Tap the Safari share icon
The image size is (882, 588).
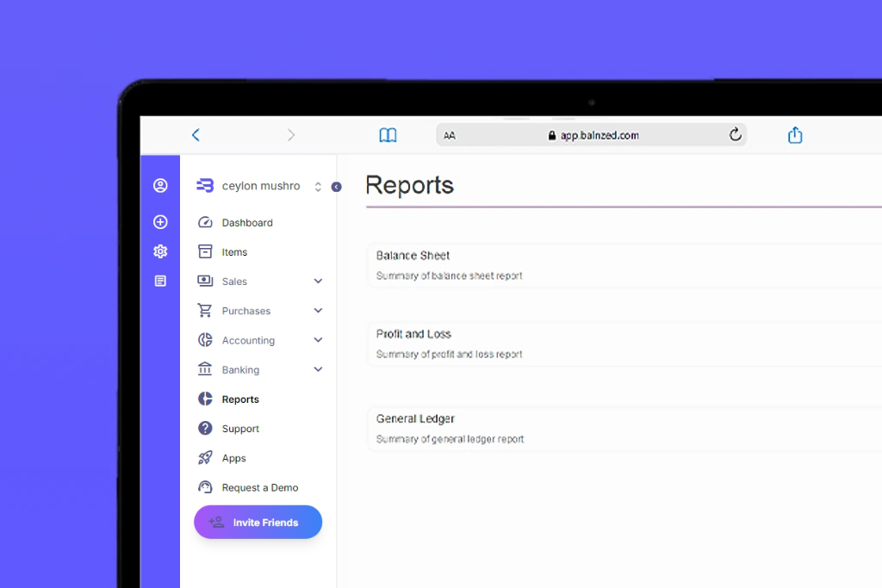coord(795,135)
